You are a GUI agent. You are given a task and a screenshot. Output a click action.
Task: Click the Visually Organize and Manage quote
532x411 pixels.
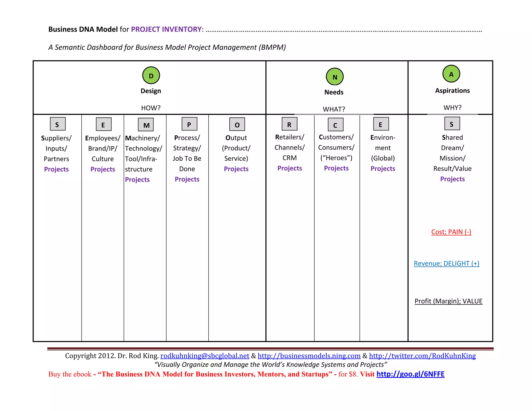[x=271, y=364]
